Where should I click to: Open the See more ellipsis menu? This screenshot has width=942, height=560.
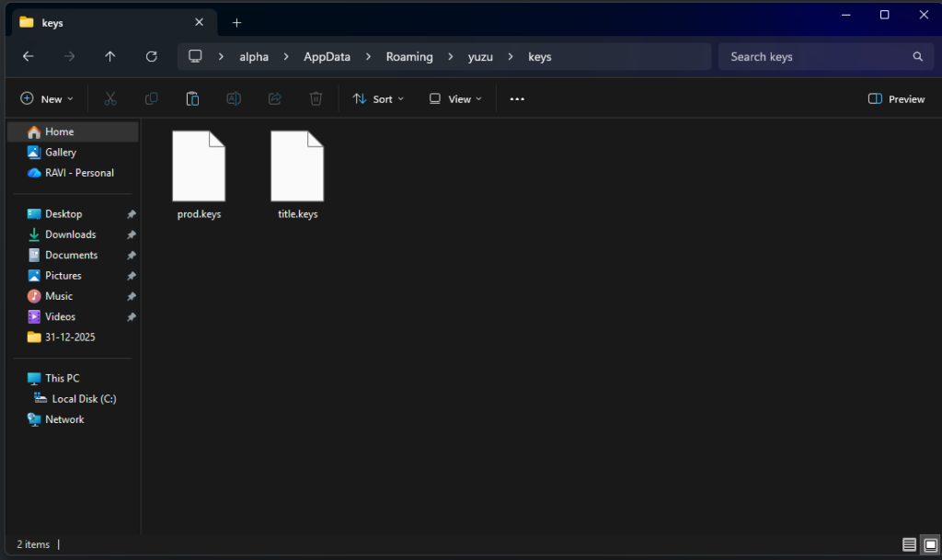(x=517, y=98)
